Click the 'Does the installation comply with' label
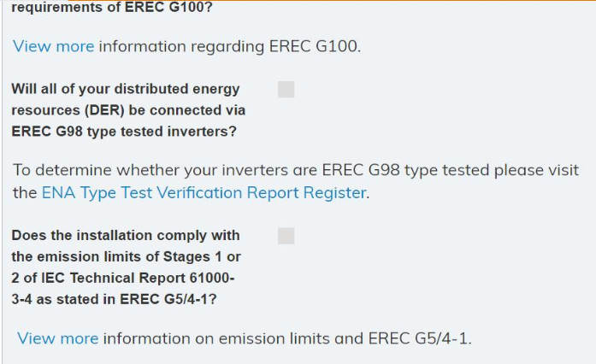 tap(126, 235)
